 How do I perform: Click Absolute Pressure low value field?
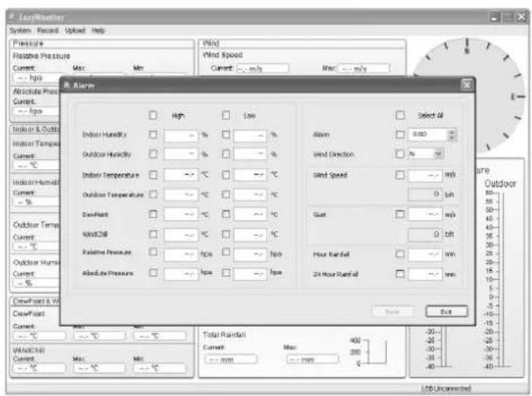[x=250, y=274]
